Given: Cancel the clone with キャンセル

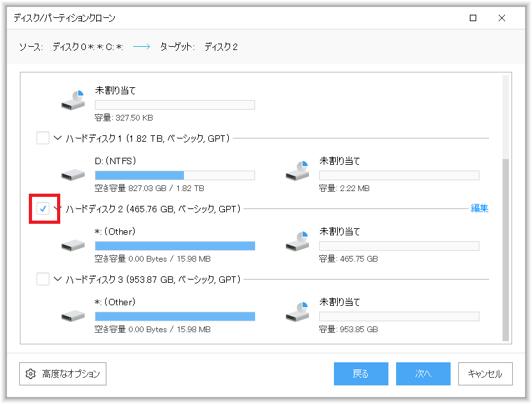Looking at the screenshot, I should 485,374.
